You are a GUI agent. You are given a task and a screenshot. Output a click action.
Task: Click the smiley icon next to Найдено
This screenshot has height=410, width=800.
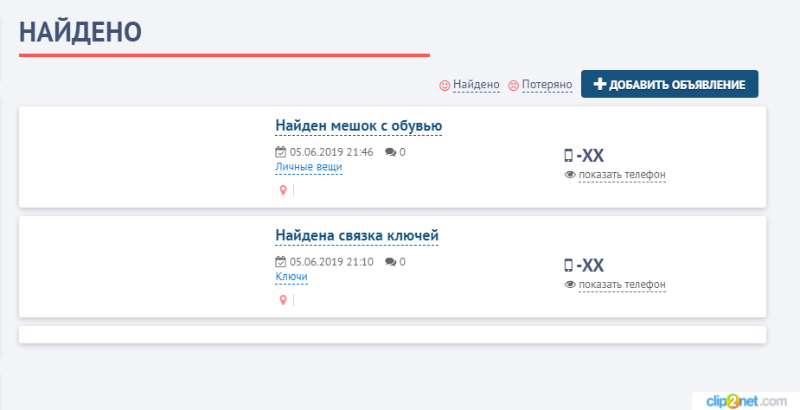(x=445, y=86)
